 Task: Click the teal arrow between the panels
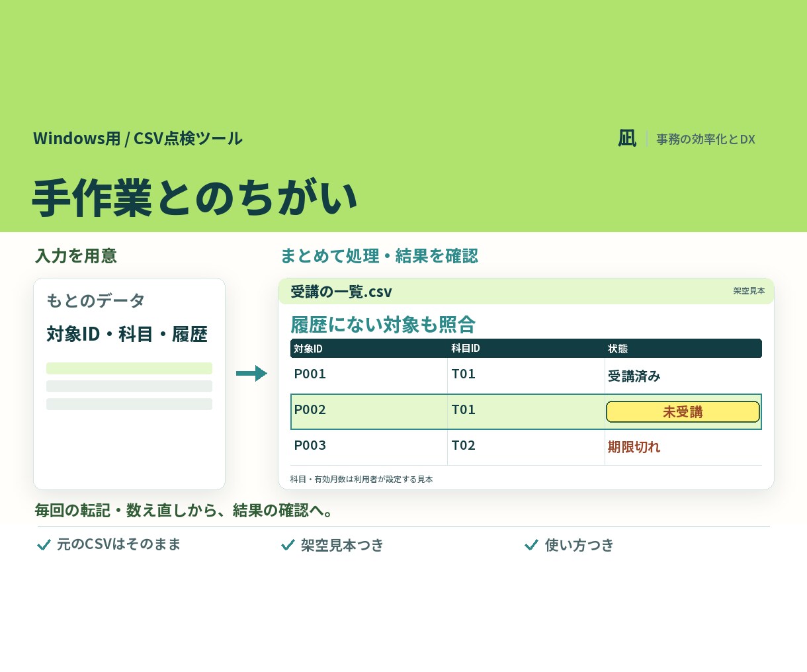tap(251, 374)
